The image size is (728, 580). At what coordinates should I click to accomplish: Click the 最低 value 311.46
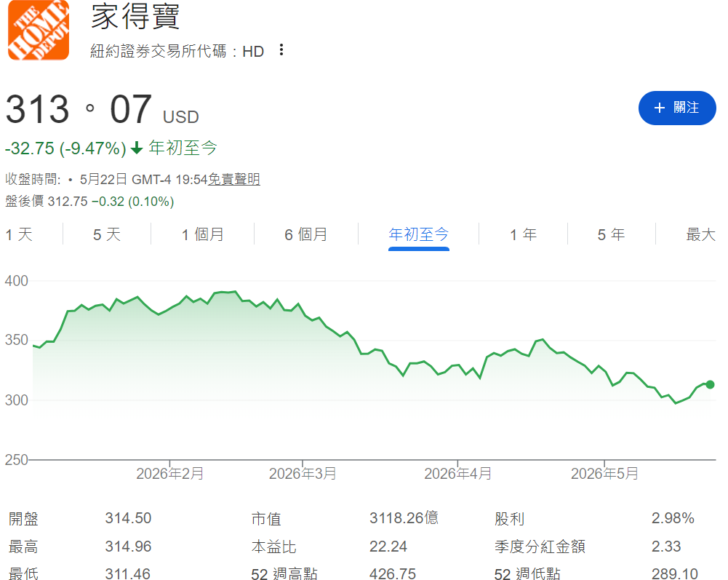128,574
